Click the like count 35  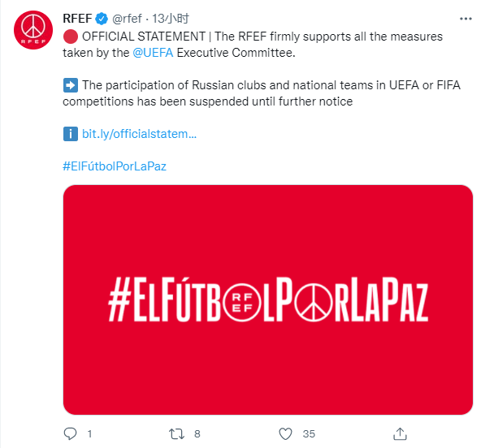pyautogui.click(x=309, y=434)
